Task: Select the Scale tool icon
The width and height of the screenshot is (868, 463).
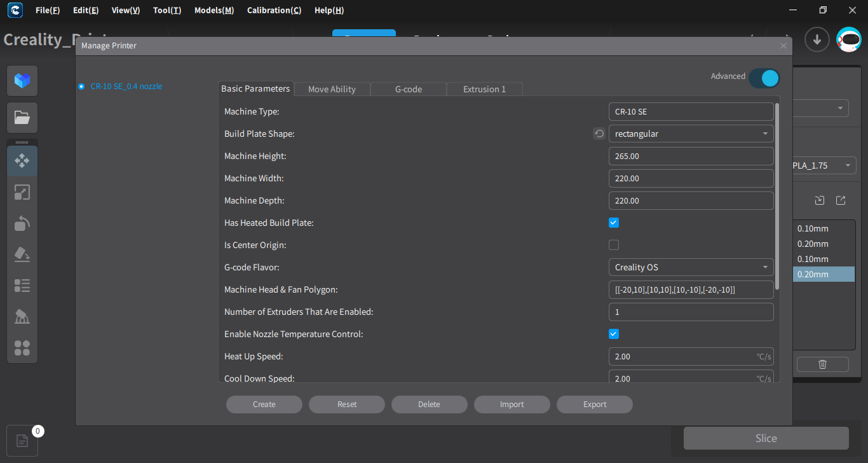Action: (22, 192)
